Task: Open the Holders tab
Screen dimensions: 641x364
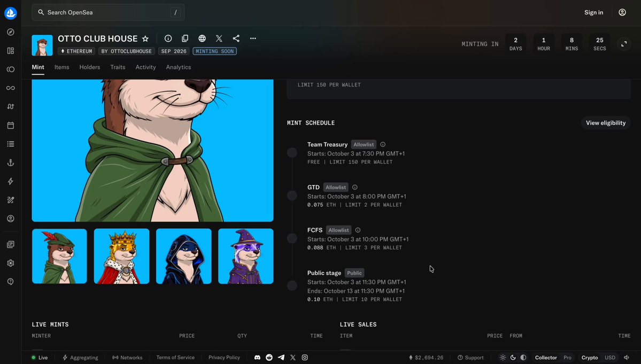Action: tap(89, 67)
